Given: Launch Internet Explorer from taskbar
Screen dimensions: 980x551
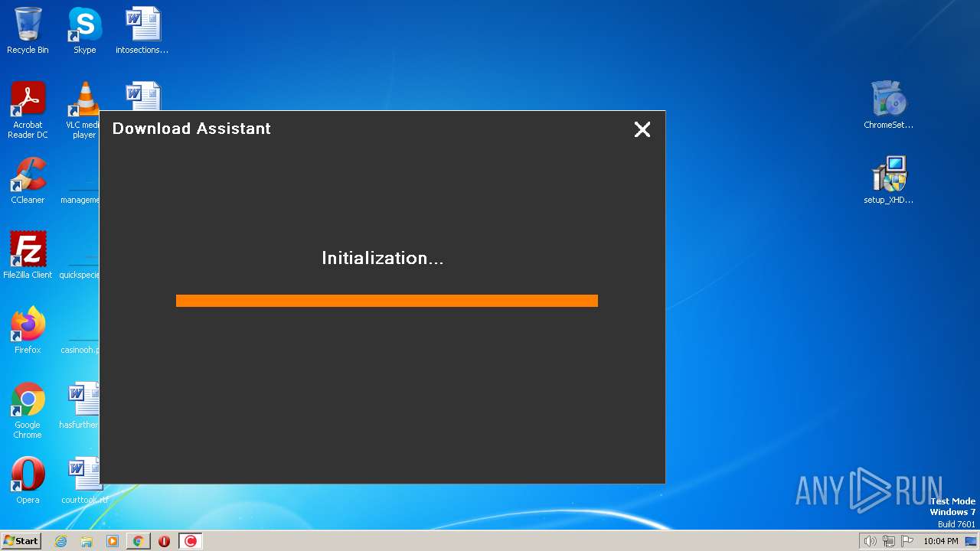Looking at the screenshot, I should click(x=61, y=541).
